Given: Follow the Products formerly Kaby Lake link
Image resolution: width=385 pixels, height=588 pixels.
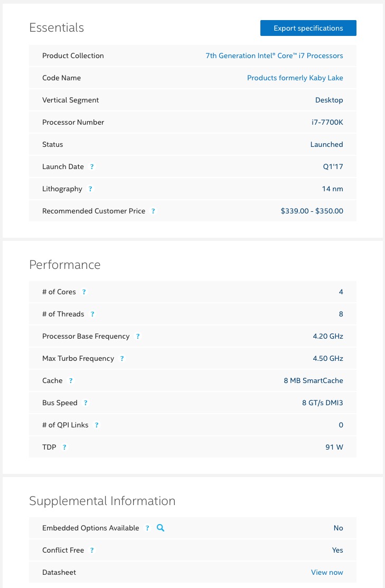Looking at the screenshot, I should (295, 78).
